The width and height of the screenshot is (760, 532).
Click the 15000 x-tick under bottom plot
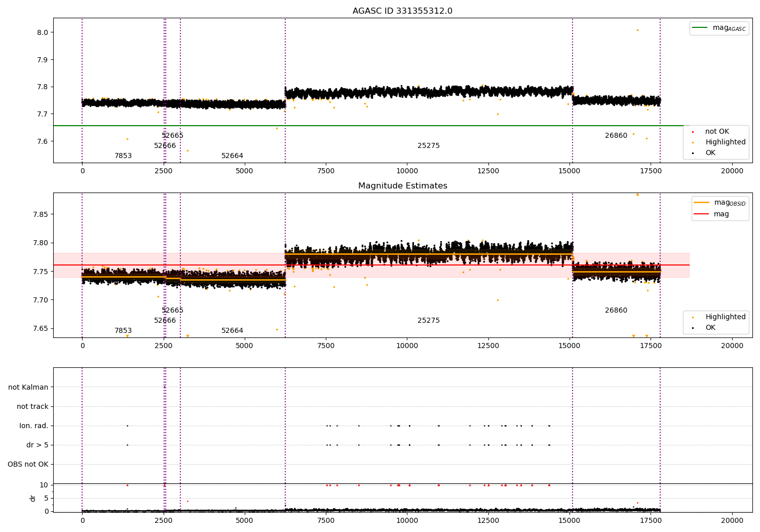click(x=569, y=520)
